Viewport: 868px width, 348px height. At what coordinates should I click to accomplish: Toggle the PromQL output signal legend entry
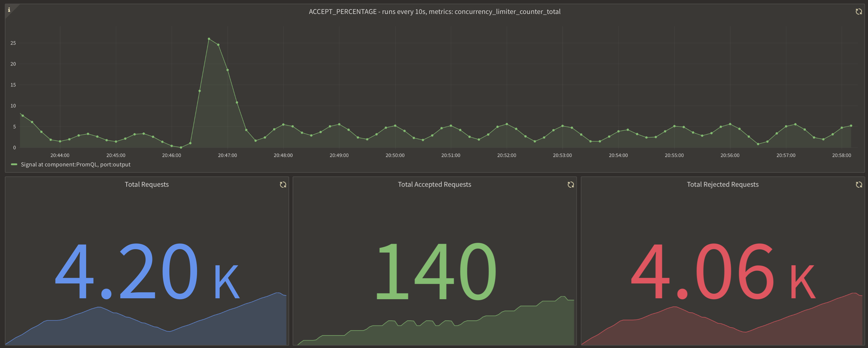point(75,164)
